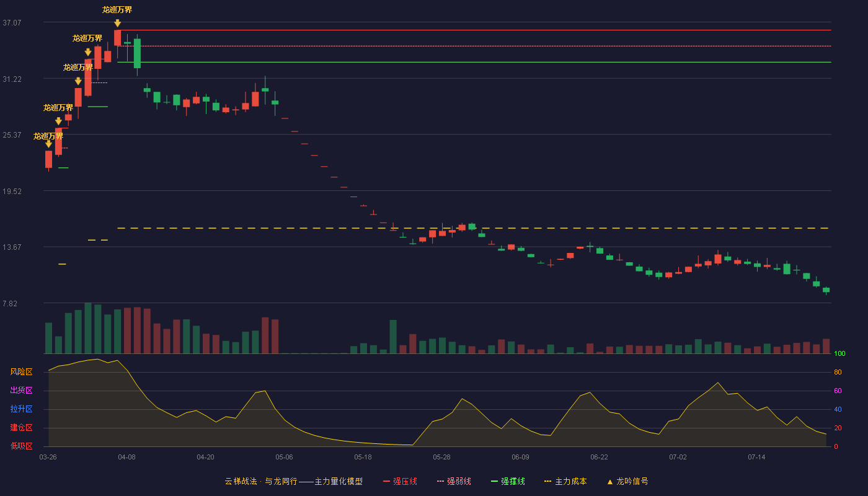
Task: Click the 07-02 date label
Action: (x=678, y=457)
